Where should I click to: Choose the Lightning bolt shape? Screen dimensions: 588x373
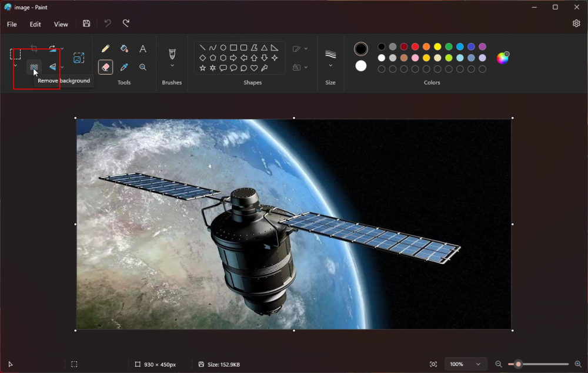(x=265, y=68)
